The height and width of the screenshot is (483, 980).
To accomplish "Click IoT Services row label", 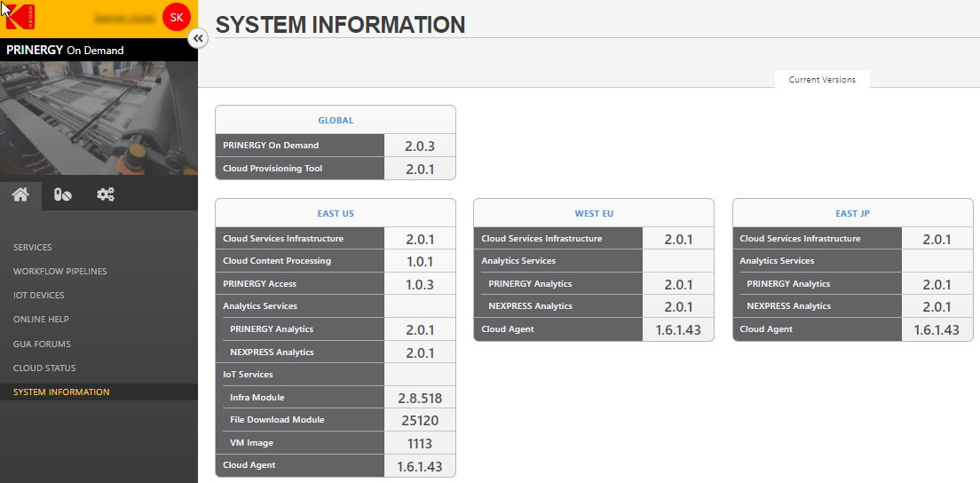I will [x=248, y=375].
